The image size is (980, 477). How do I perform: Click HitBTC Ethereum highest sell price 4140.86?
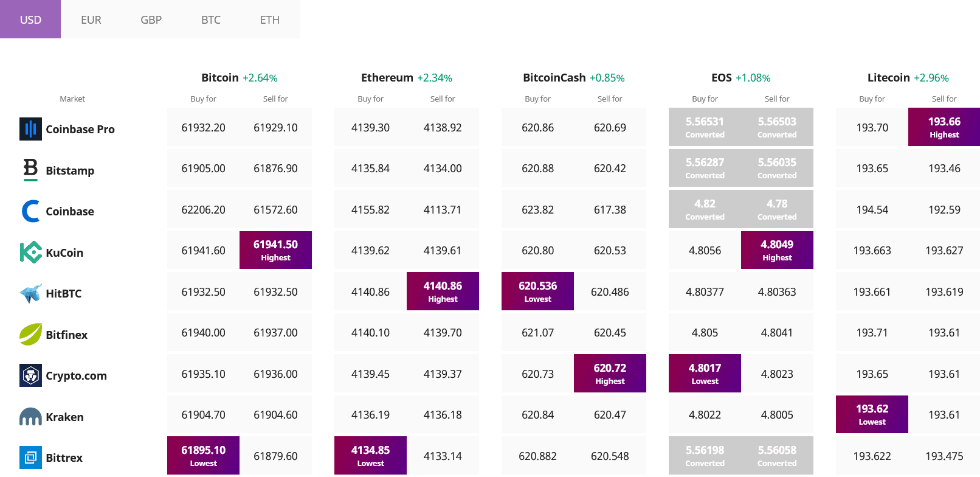click(x=443, y=291)
